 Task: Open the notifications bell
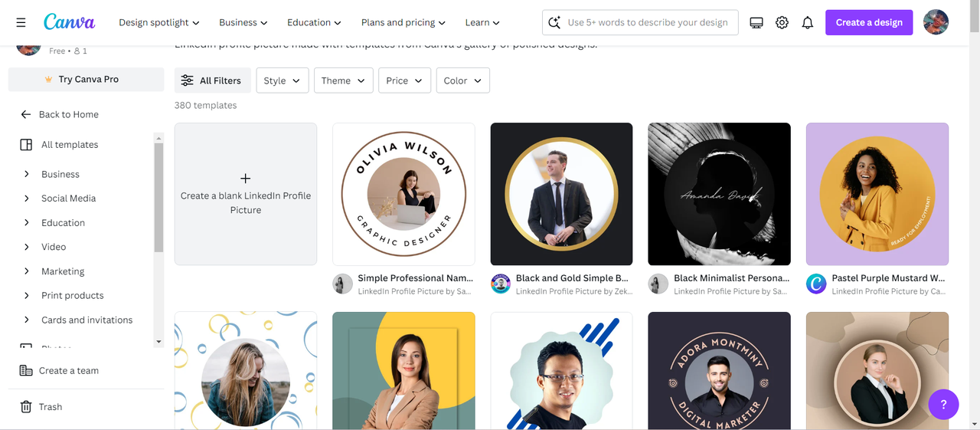tap(807, 23)
